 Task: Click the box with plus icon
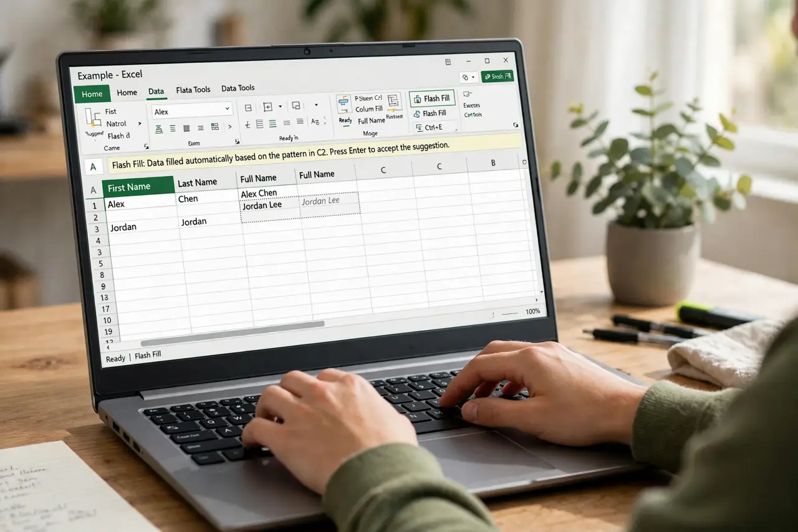pos(268,107)
